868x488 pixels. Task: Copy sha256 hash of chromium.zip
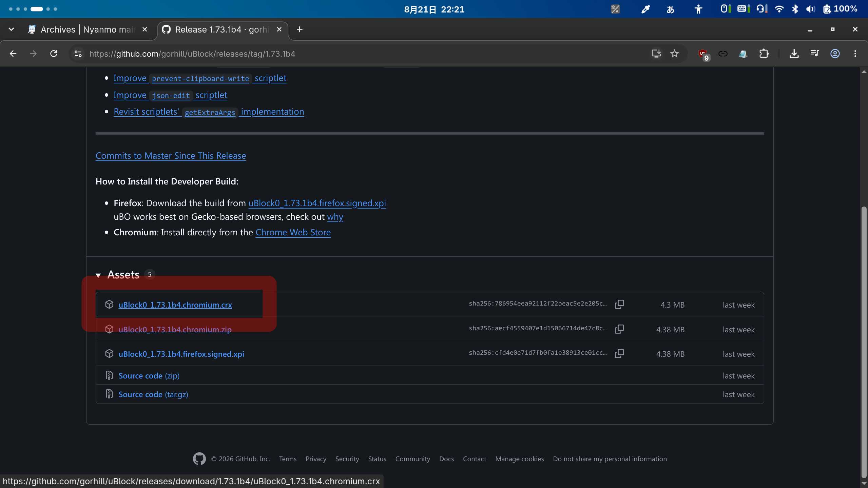(x=619, y=329)
